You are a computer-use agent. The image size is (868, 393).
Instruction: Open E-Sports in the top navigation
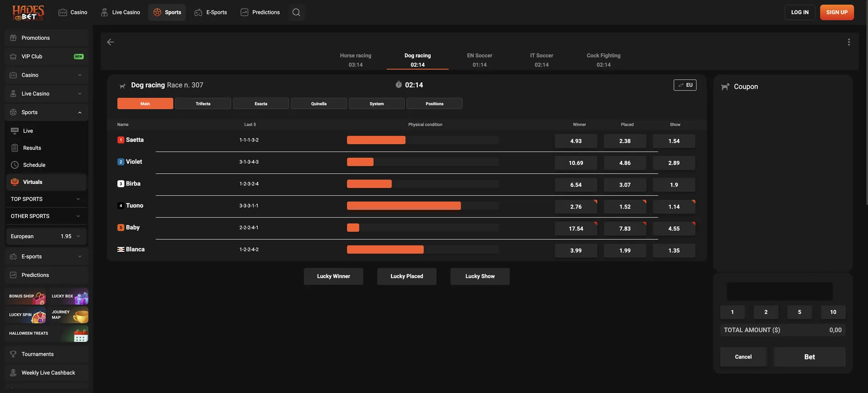tap(211, 12)
